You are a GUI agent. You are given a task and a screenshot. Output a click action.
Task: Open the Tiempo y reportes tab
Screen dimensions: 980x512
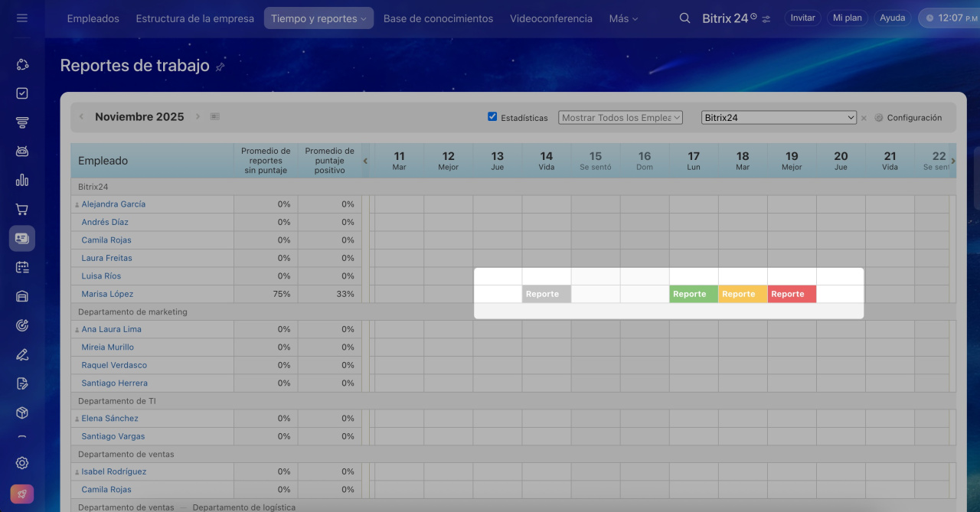tap(318, 18)
